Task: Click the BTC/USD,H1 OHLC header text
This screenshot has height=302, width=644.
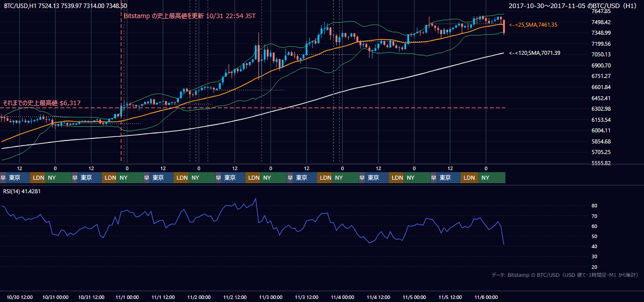Action: (x=66, y=6)
